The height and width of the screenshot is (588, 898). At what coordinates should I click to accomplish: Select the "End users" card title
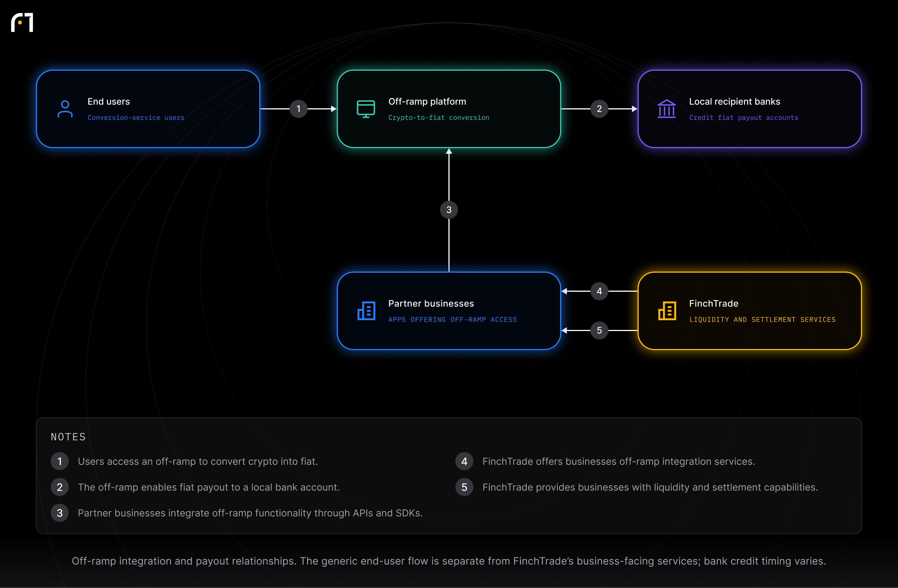click(x=109, y=102)
